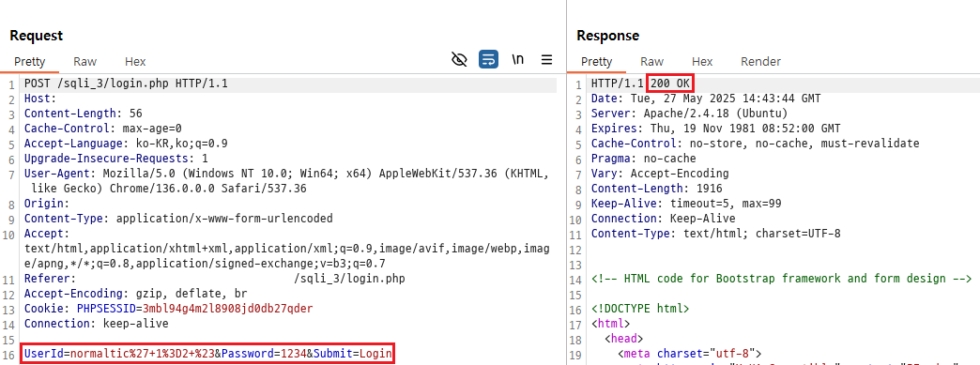Toggle show newline \n characters icon

pos(517,60)
